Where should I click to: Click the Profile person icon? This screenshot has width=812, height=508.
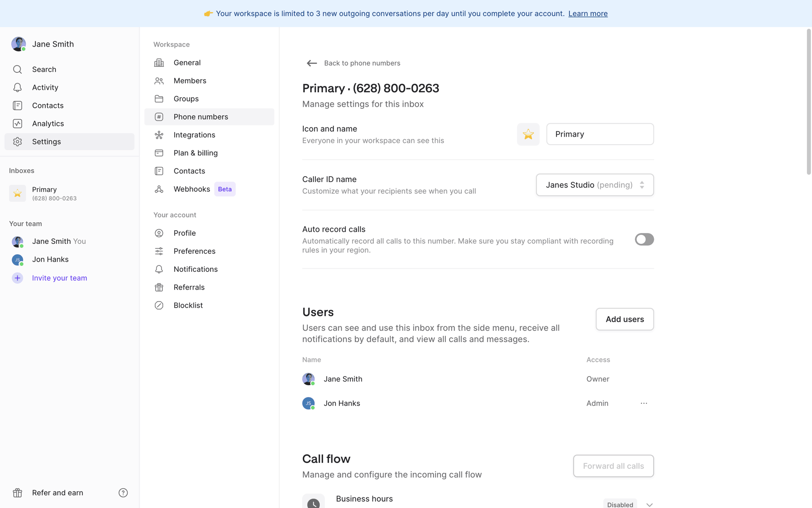[159, 233]
